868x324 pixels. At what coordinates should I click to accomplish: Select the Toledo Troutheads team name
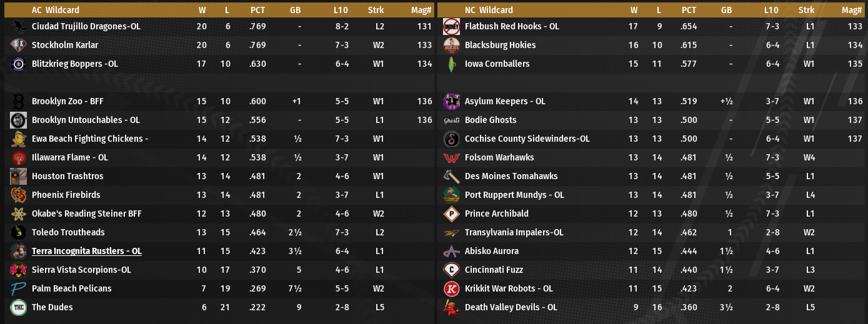point(68,232)
